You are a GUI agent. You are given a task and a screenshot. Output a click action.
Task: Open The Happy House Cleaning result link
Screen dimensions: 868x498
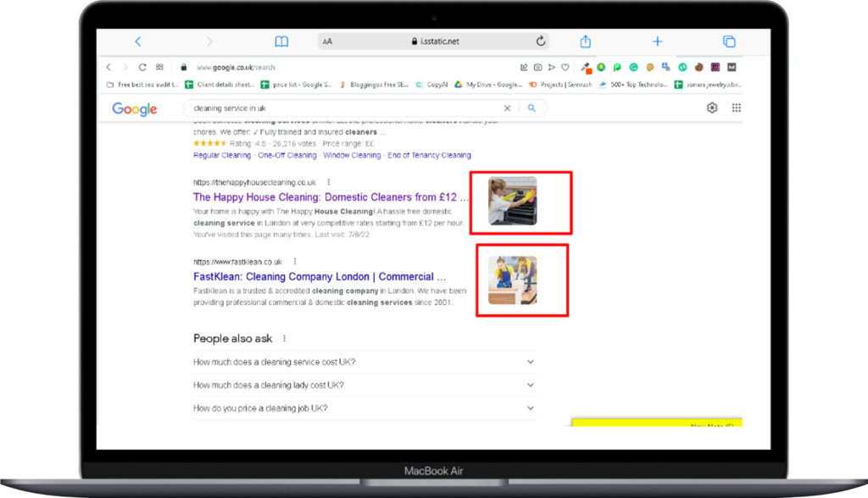330,197
